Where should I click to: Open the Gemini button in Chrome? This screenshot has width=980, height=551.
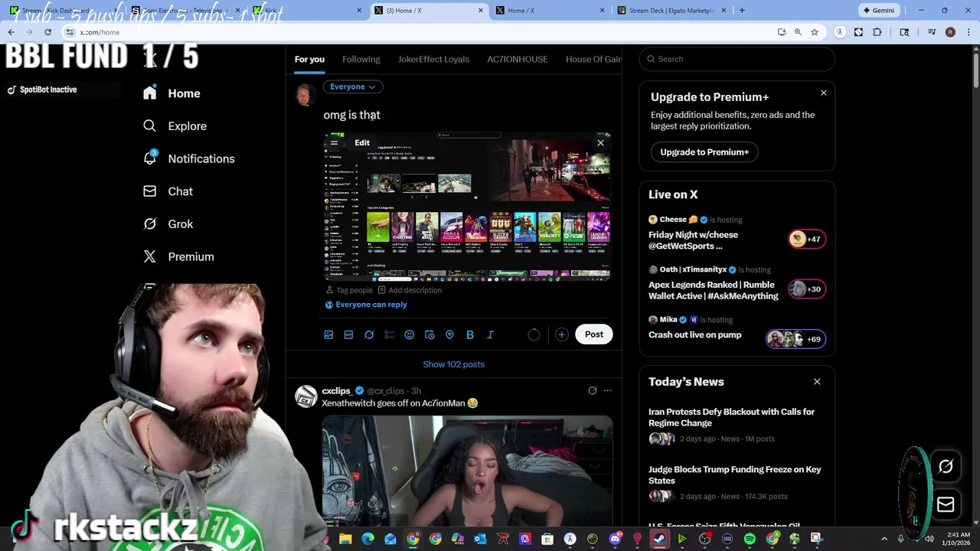pos(878,11)
